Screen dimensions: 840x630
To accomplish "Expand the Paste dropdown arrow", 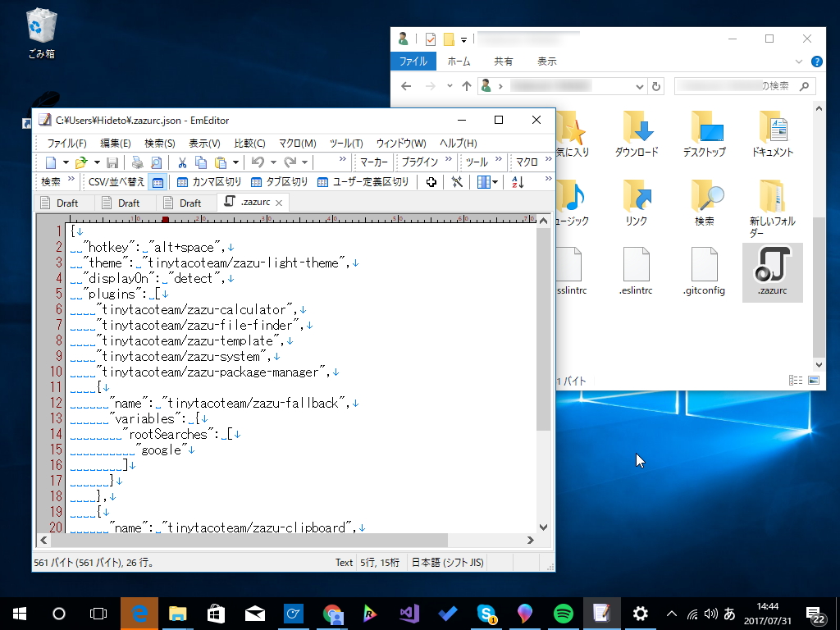I will click(x=235, y=162).
